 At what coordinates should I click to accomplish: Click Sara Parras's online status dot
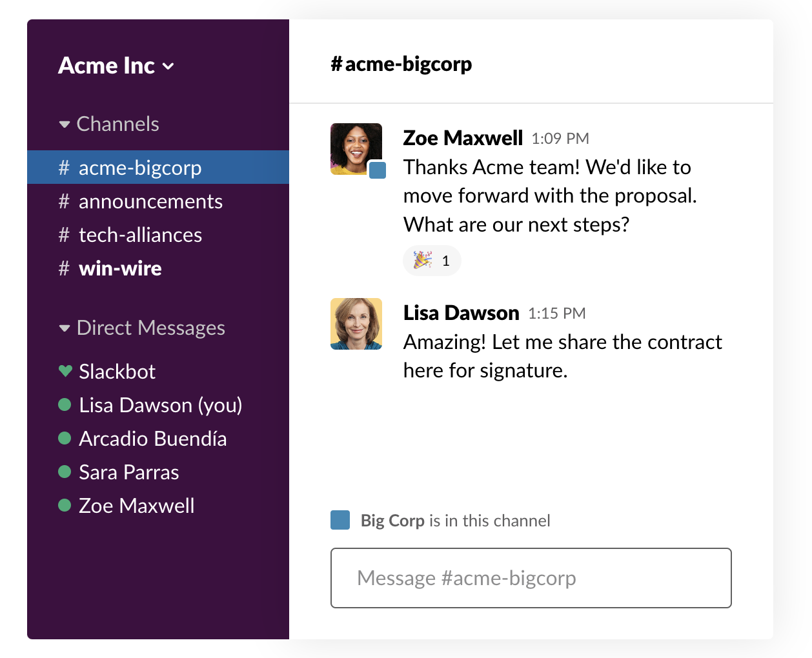65,472
